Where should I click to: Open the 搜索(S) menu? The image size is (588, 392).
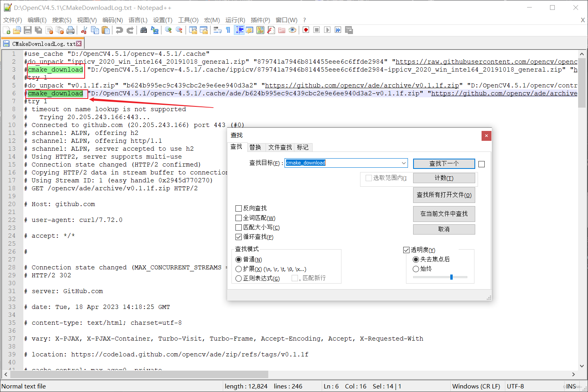(62, 20)
